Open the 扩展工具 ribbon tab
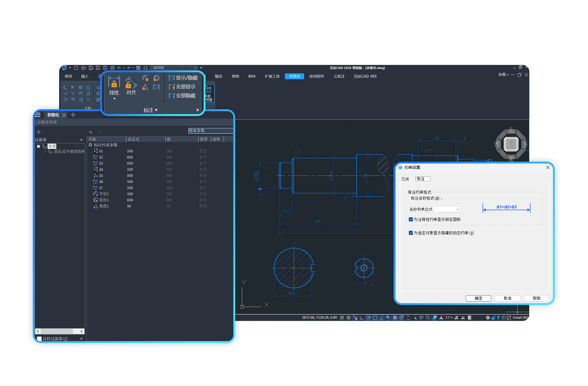The height and width of the screenshot is (386, 588). [x=272, y=76]
